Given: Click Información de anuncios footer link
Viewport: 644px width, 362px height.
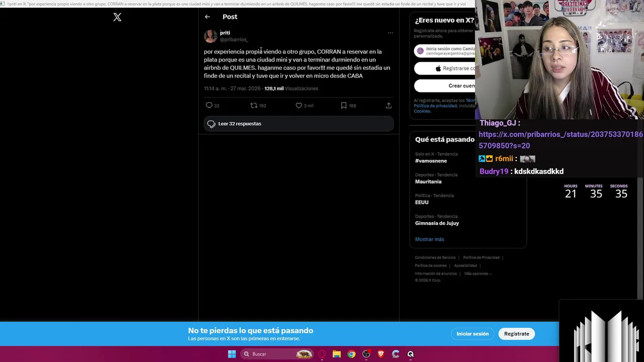Looking at the screenshot, I should click(x=436, y=274).
